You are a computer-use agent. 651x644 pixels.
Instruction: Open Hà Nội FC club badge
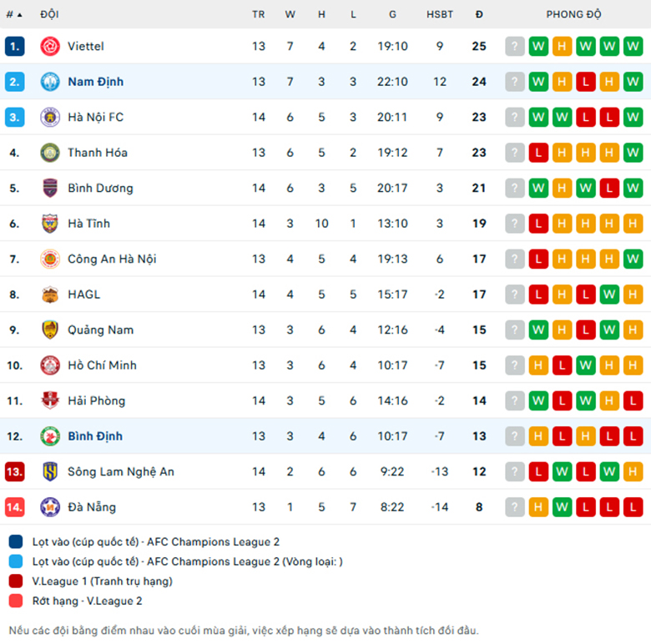[x=50, y=117]
